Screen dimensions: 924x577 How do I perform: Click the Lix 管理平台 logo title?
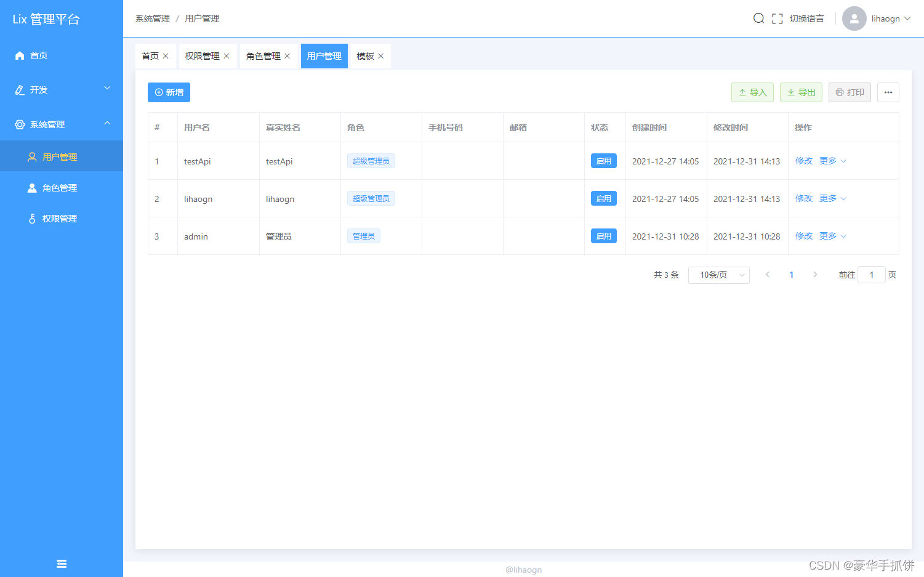pos(46,19)
